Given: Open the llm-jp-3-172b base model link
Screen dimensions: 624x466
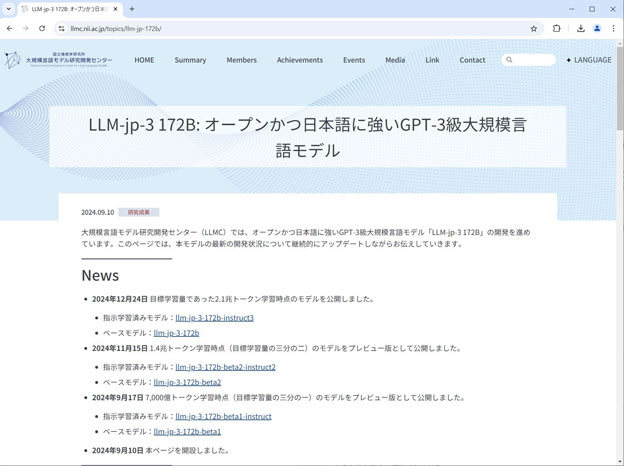Looking at the screenshot, I should [176, 333].
